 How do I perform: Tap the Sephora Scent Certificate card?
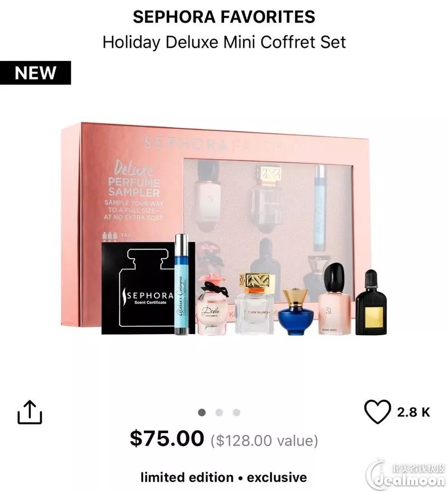point(138,289)
